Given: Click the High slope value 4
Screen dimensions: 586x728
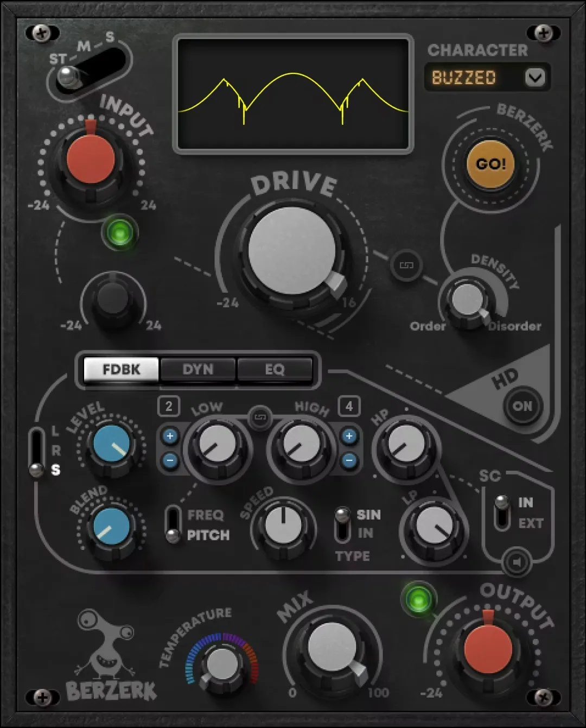Looking at the screenshot, I should pos(349,406).
